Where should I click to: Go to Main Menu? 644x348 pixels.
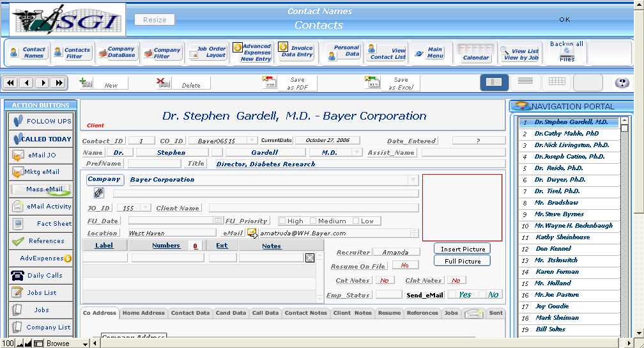(x=429, y=52)
